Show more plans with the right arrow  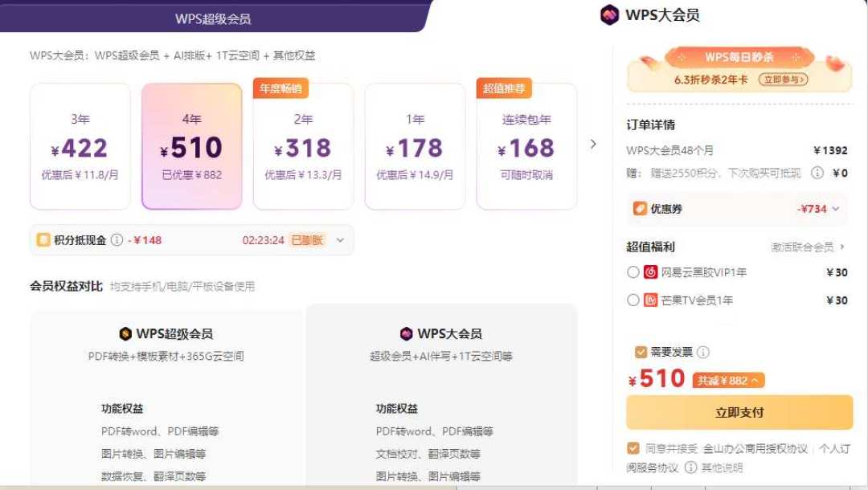tap(593, 145)
